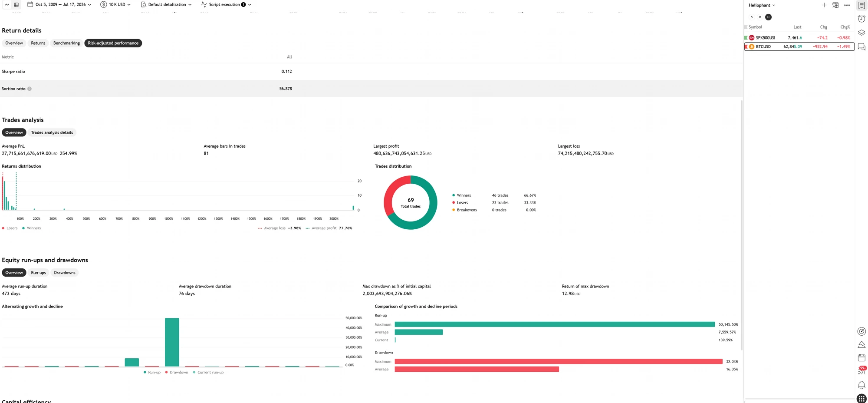The height and width of the screenshot is (403, 868).
Task: Open the Run-ups tab
Action: pyautogui.click(x=38, y=273)
